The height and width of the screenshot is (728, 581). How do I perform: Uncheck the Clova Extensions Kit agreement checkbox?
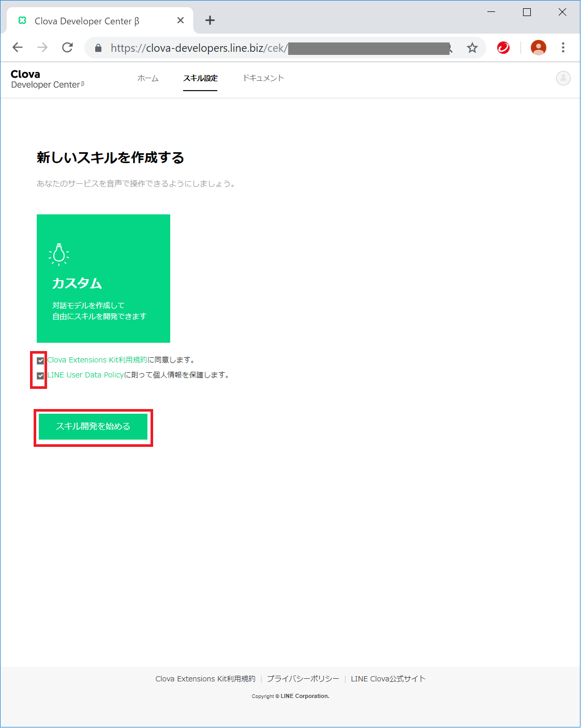tap(40, 360)
